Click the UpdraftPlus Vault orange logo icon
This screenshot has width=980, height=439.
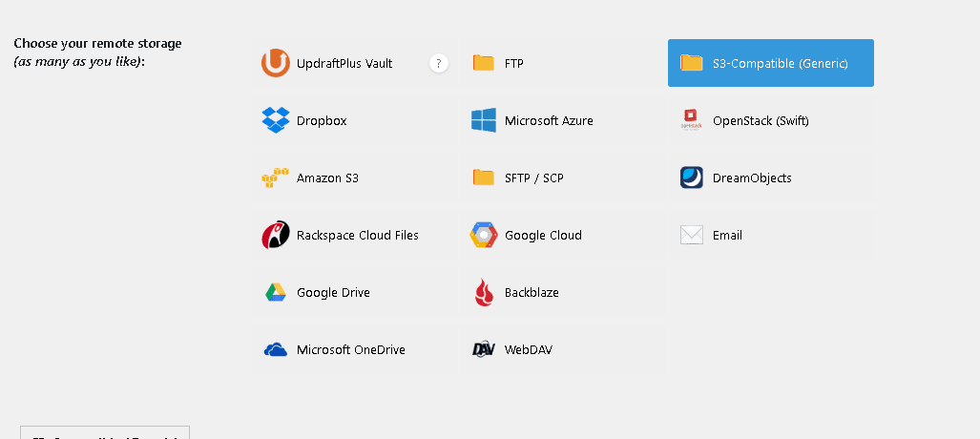click(x=276, y=63)
